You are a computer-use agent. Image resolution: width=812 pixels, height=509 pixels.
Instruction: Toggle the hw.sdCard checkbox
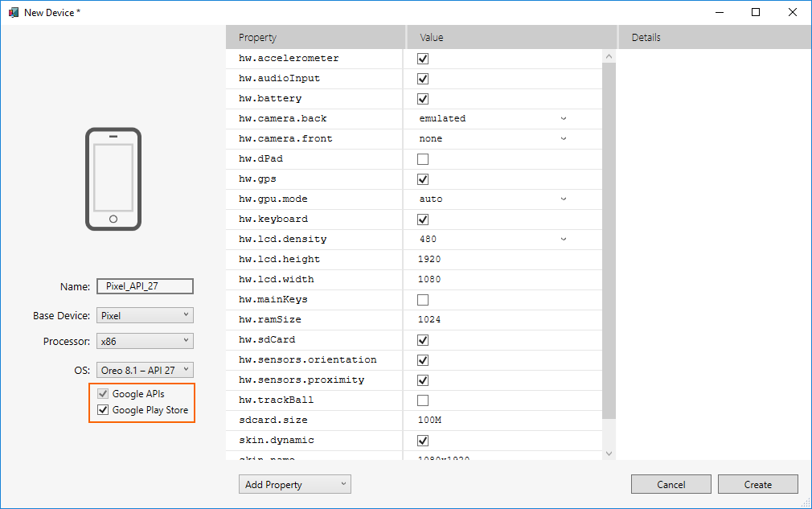(423, 340)
